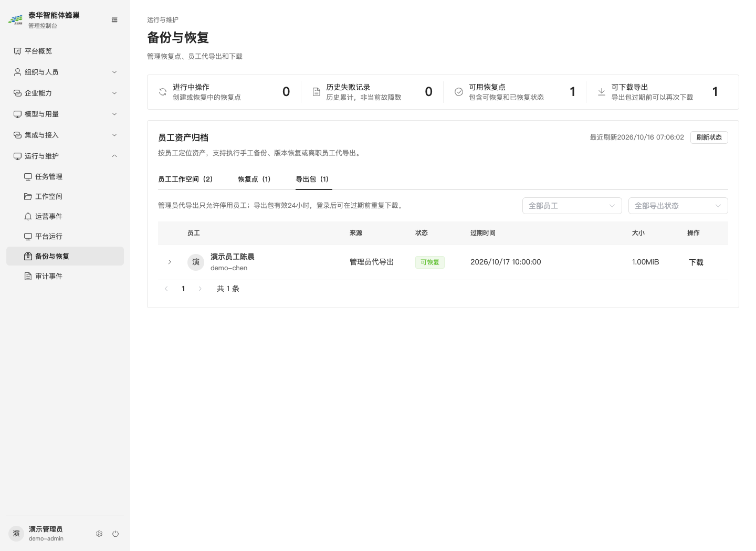Expand the 模型与用量 menu chevron

(x=114, y=114)
